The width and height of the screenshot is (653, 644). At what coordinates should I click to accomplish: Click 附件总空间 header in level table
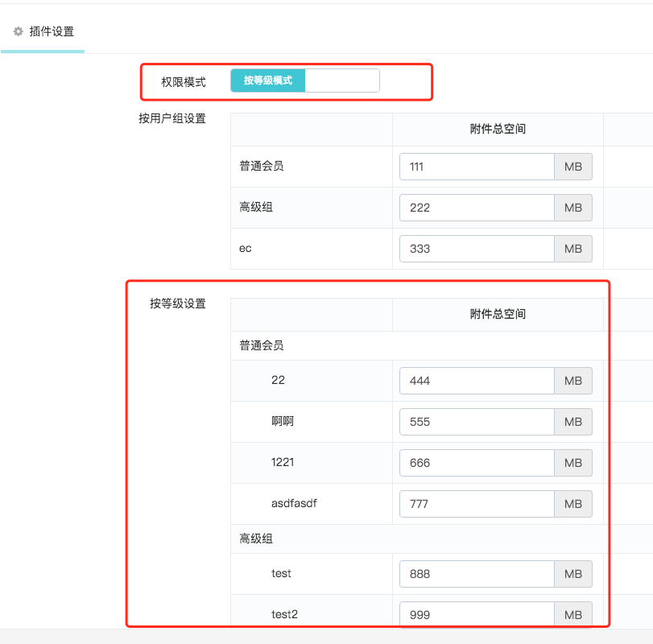(x=498, y=314)
